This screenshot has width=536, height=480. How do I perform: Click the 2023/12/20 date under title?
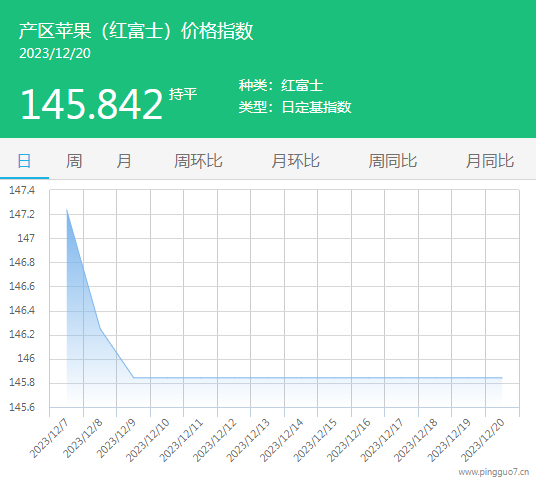(55, 53)
